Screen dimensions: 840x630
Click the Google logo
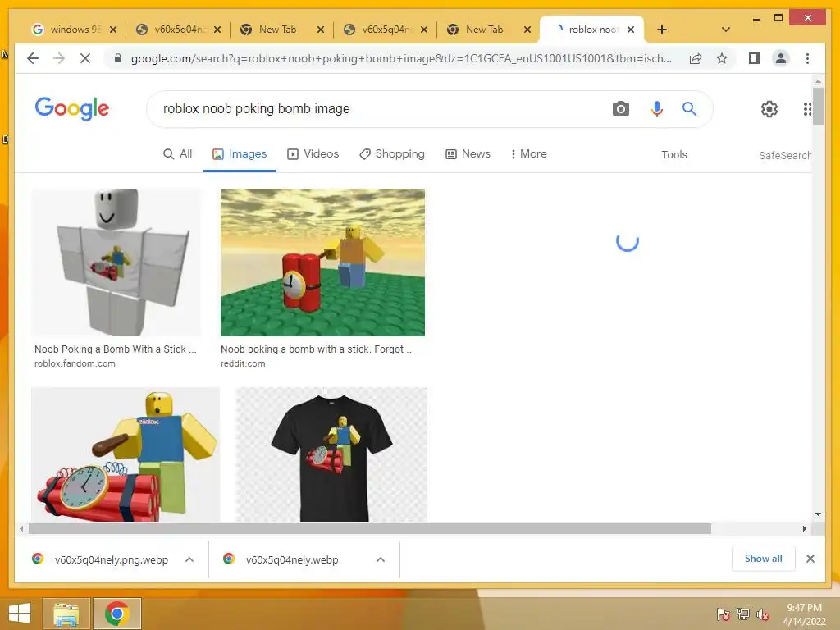click(x=72, y=109)
